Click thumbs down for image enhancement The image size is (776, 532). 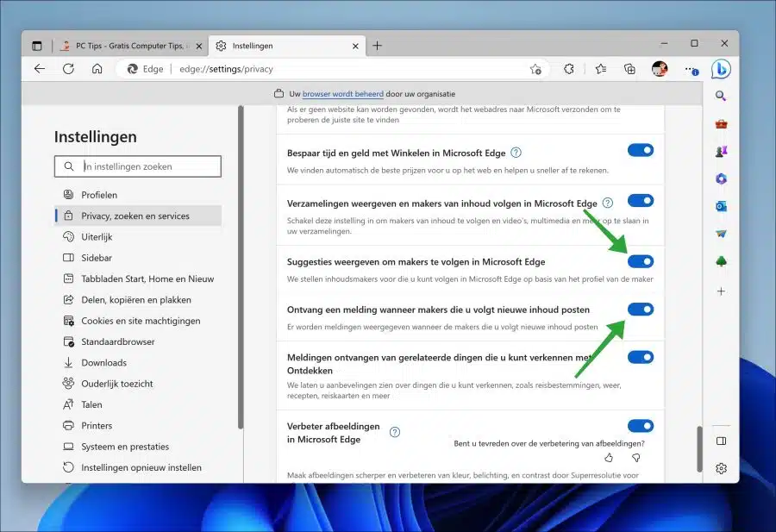636,458
